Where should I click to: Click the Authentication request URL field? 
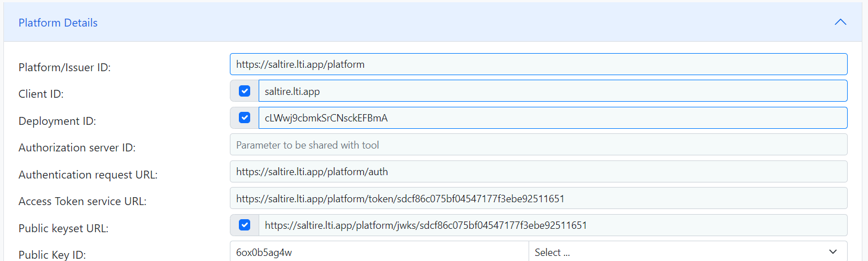(x=538, y=172)
